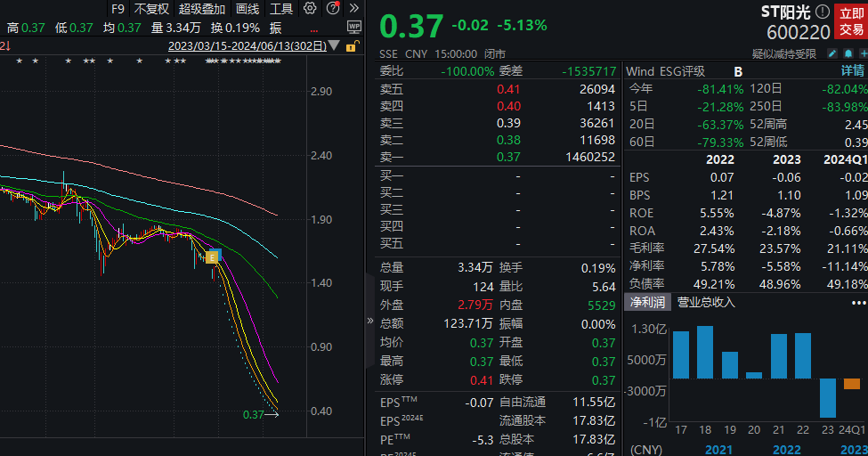The width and height of the screenshot is (868, 456).
Task: Select the 画线 drawing tool
Action: pos(247,9)
